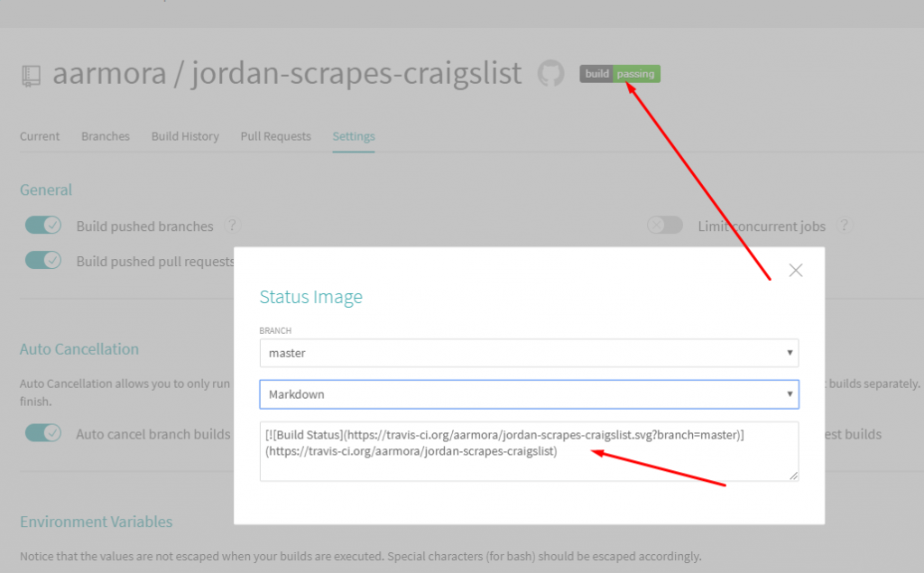
Task: Click the build passing status badge
Action: click(x=619, y=74)
